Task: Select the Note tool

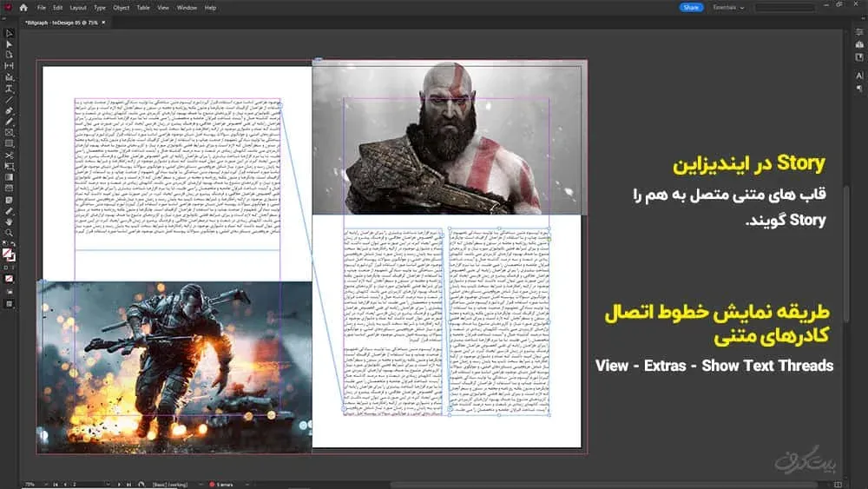Action: [9, 200]
